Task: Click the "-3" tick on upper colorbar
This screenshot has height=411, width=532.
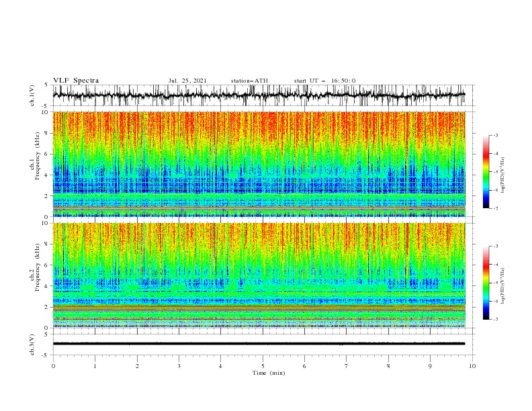Action: 495,135
